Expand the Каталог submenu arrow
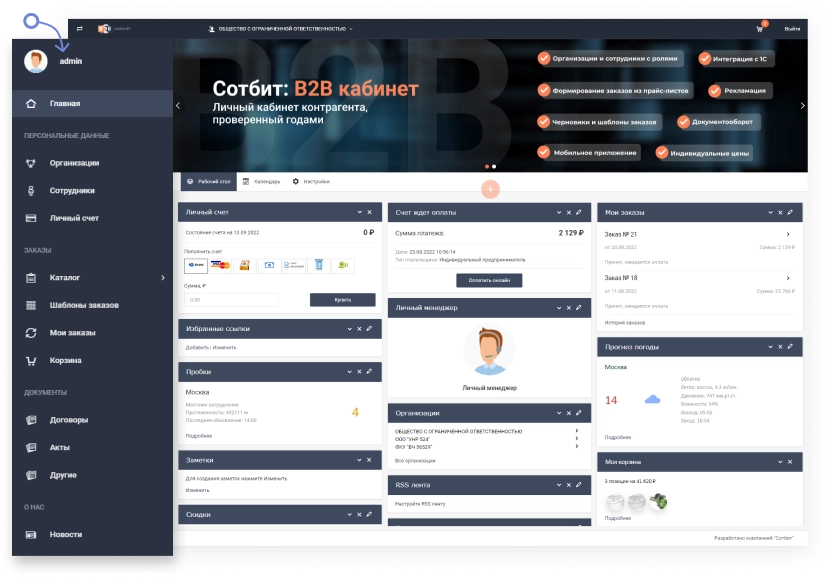The image size is (830, 578). pyautogui.click(x=163, y=278)
